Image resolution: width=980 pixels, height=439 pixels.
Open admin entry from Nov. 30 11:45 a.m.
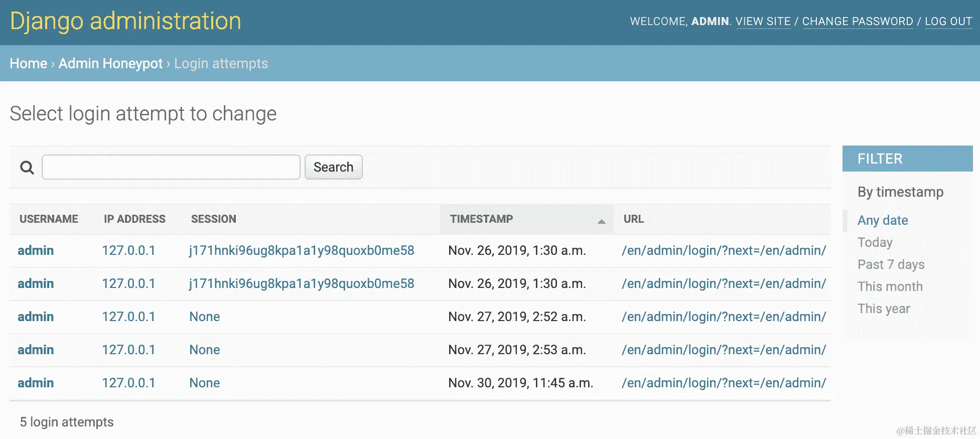click(x=36, y=383)
